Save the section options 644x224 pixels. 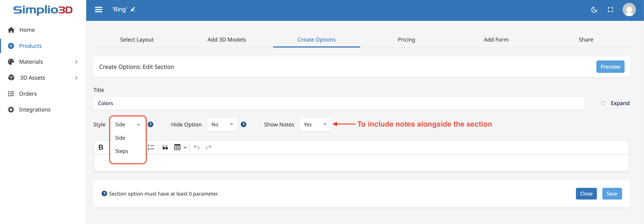pos(611,193)
